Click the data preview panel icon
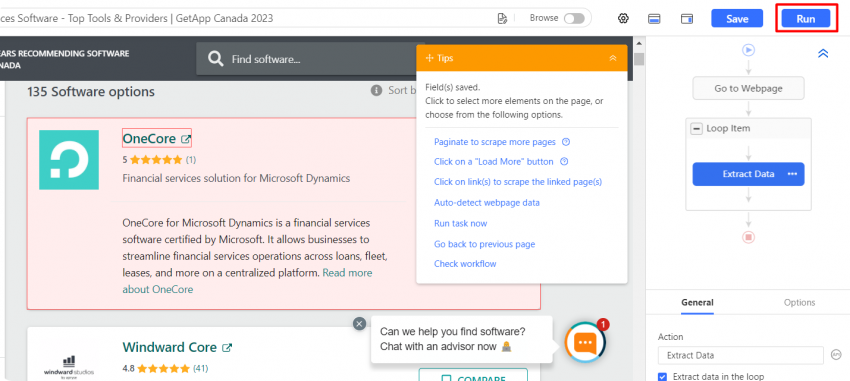 654,19
